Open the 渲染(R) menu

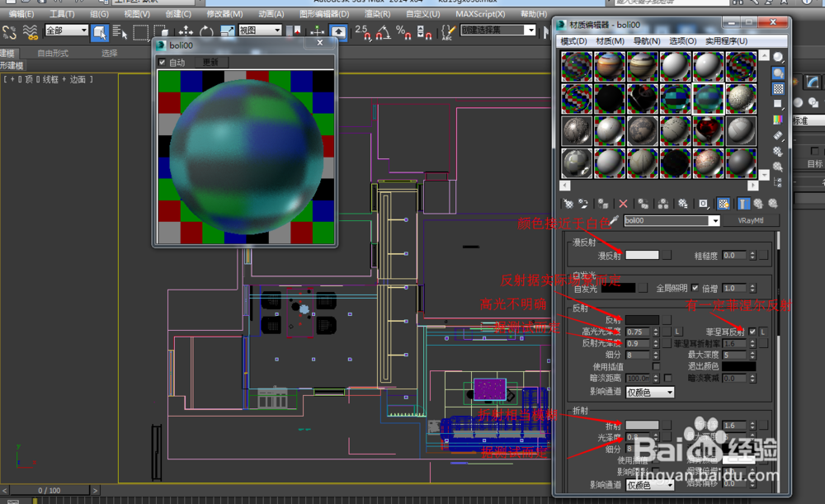click(x=377, y=14)
